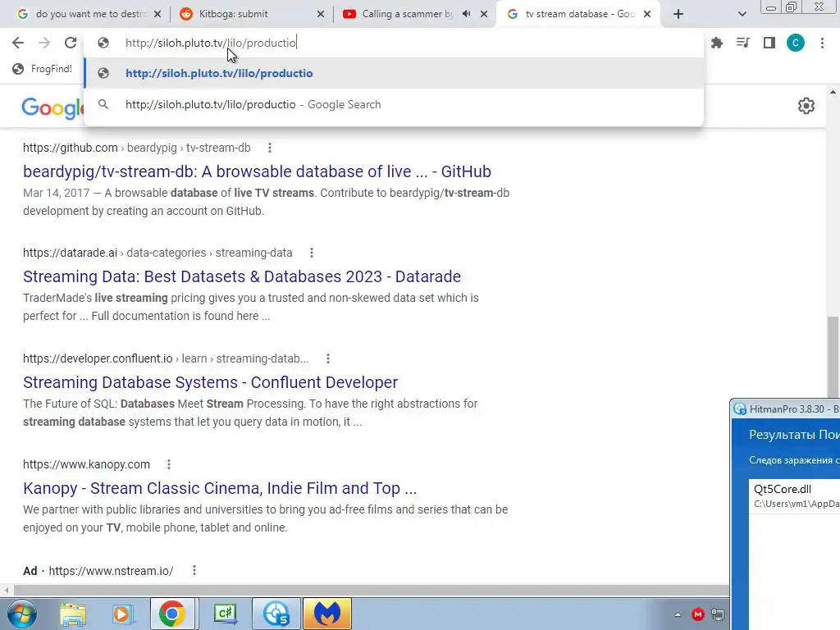Open the beardypig/tv-stream-db GitHub result
This screenshot has height=630, width=840.
tap(257, 171)
